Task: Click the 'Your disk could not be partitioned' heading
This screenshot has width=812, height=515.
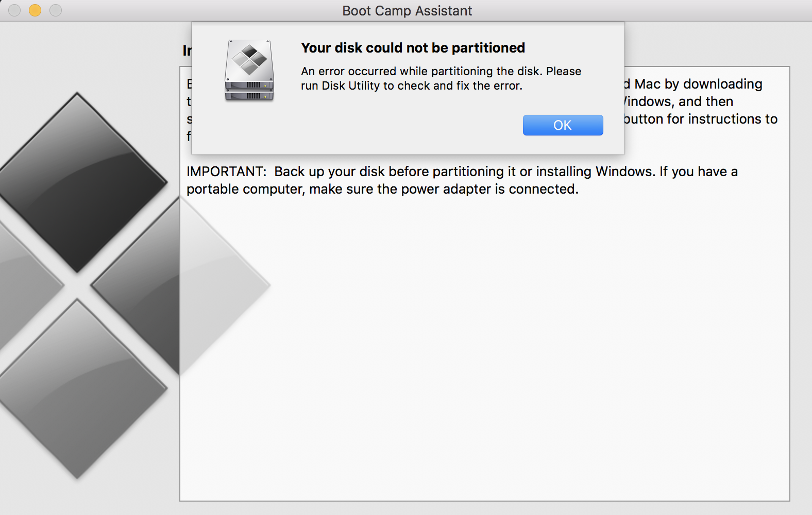Action: point(413,48)
